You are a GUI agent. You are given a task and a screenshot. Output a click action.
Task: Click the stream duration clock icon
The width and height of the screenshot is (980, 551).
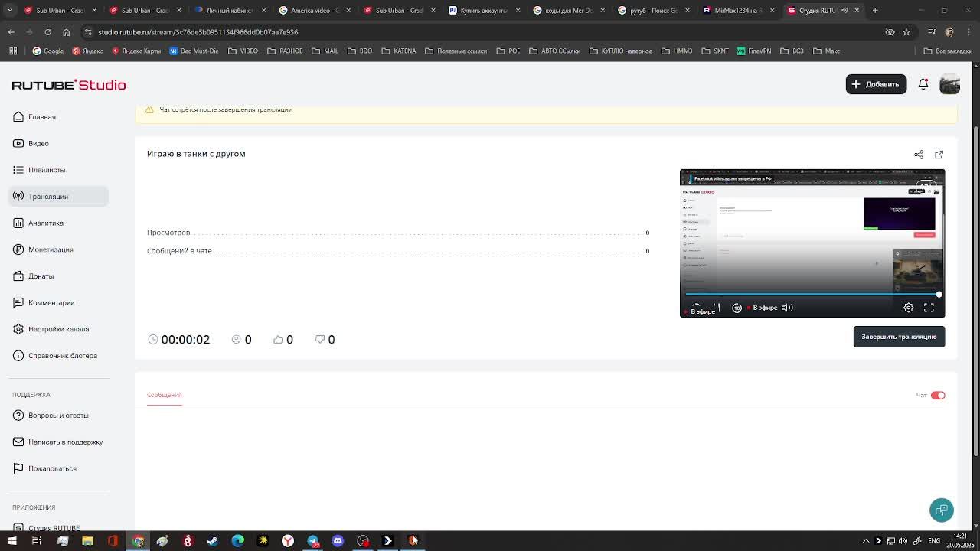click(153, 339)
